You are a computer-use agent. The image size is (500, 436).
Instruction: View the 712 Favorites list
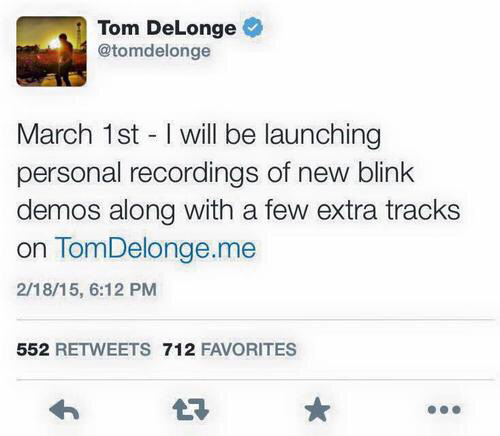tap(229, 349)
